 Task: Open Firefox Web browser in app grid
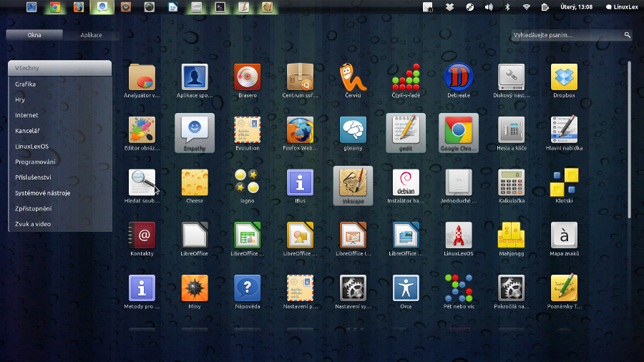point(301,133)
